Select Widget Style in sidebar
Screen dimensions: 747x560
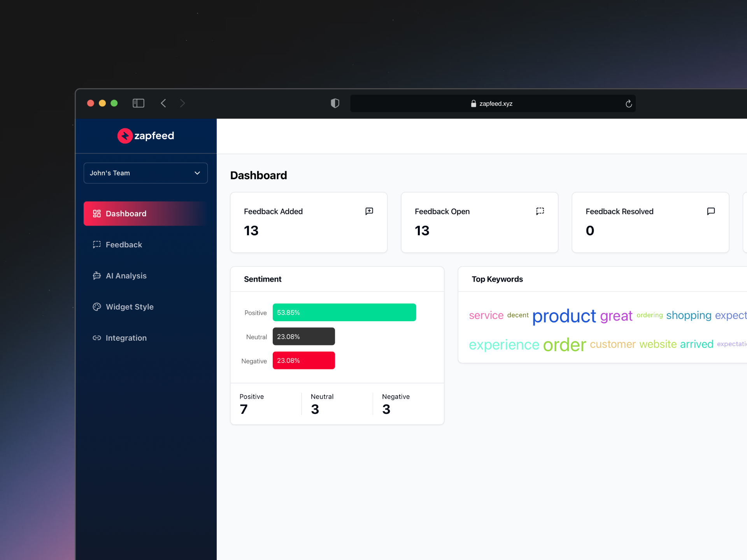[x=130, y=307]
